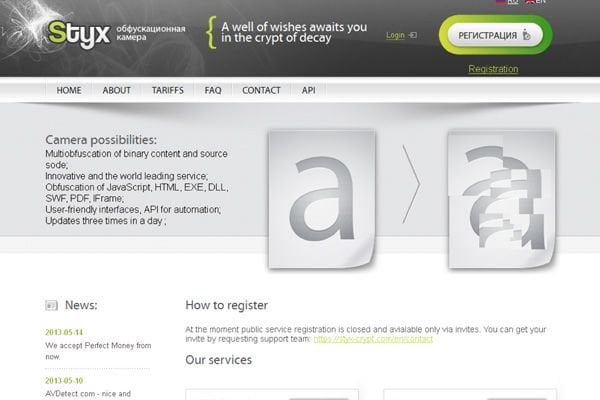The height and width of the screenshot is (400, 600).
Task: Click the 'Updates three times in a day' line
Action: tap(106, 221)
